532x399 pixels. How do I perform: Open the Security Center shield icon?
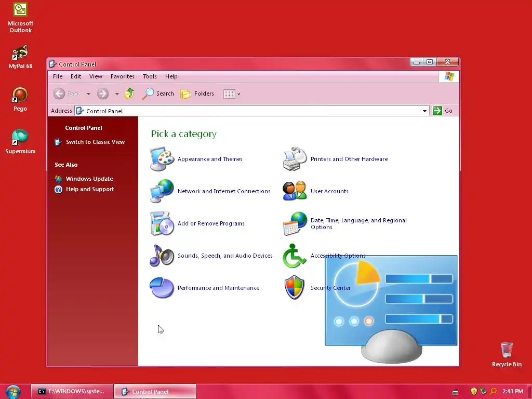295,288
